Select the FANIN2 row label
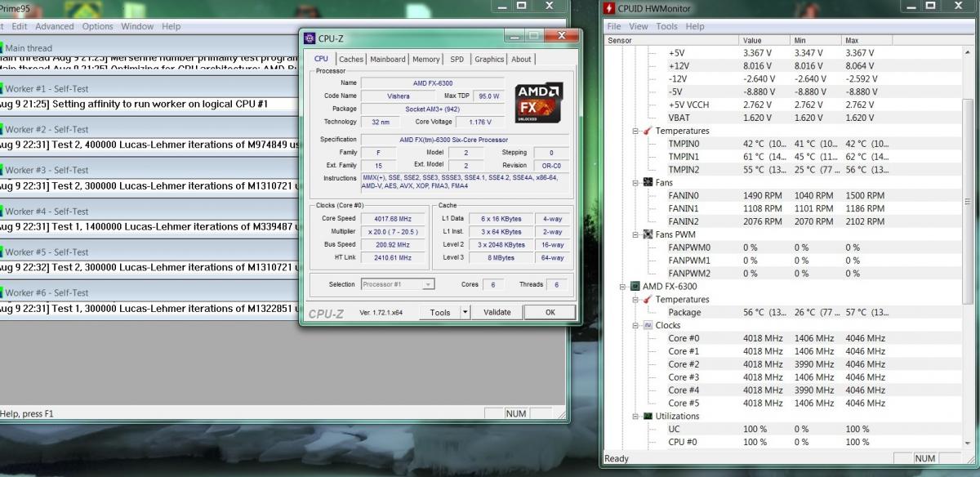Image resolution: width=980 pixels, height=477 pixels. tap(684, 221)
